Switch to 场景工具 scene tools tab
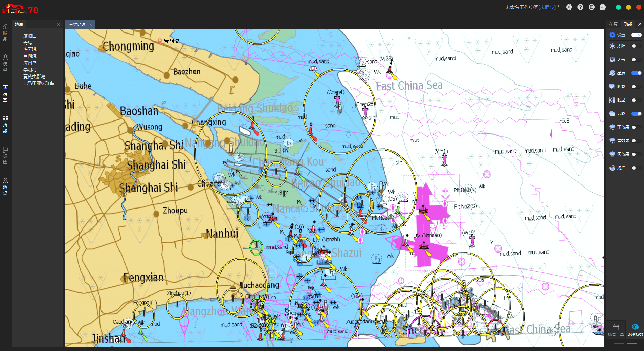The width and height of the screenshot is (644, 351). [x=616, y=330]
